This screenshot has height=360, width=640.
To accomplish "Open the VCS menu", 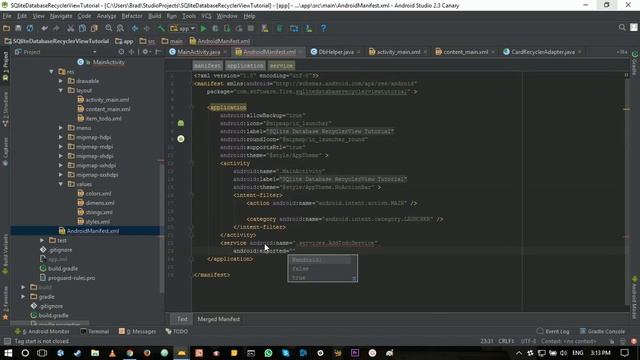I will [206, 16].
